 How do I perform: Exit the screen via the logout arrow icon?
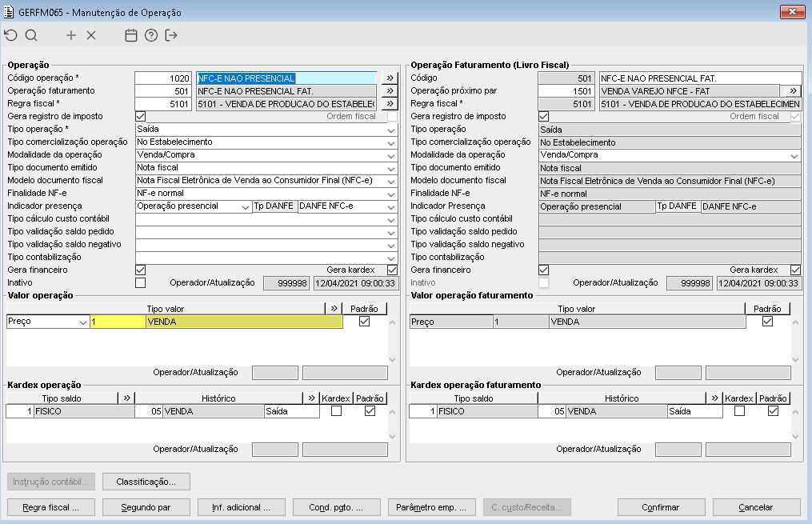coord(171,35)
